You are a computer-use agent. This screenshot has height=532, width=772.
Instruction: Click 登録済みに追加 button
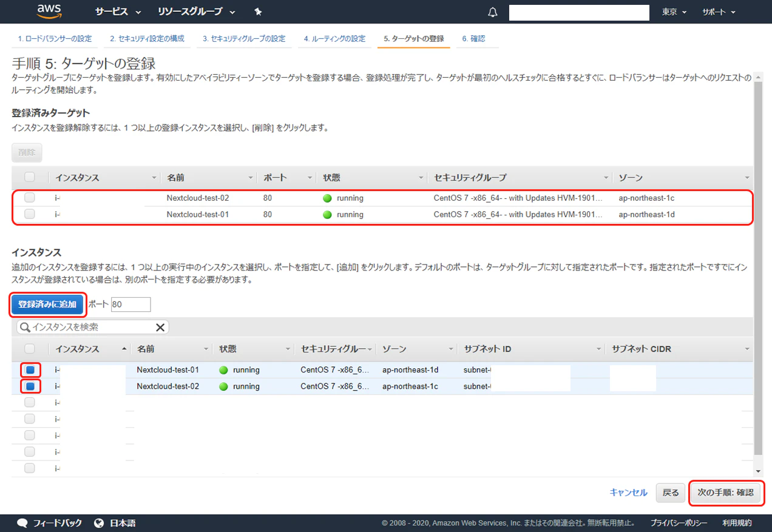tap(47, 305)
